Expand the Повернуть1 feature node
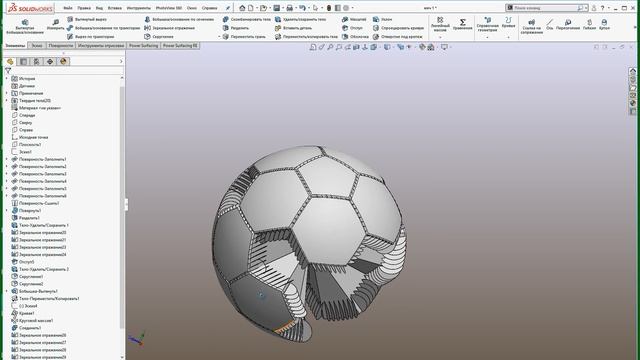This screenshot has width=640, height=360. (x=7, y=210)
